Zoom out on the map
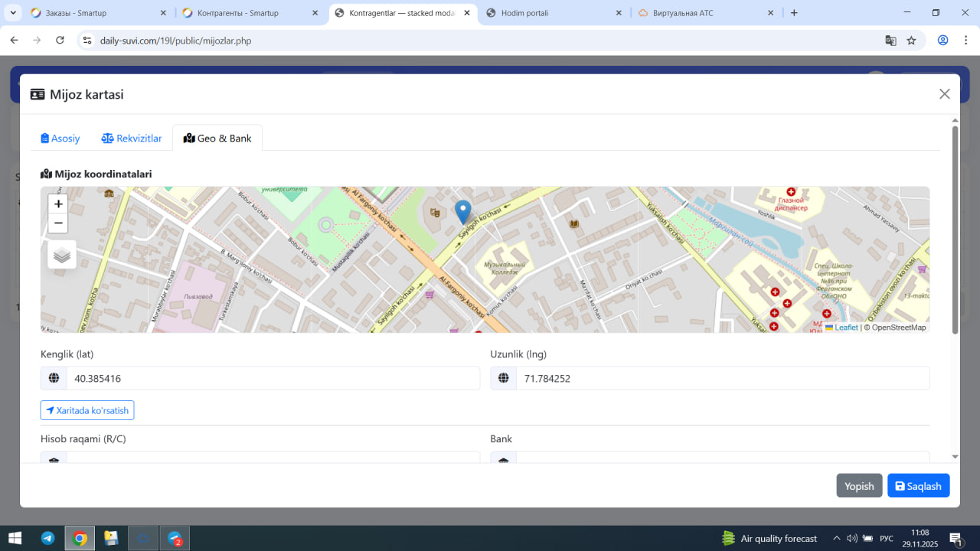 58,223
